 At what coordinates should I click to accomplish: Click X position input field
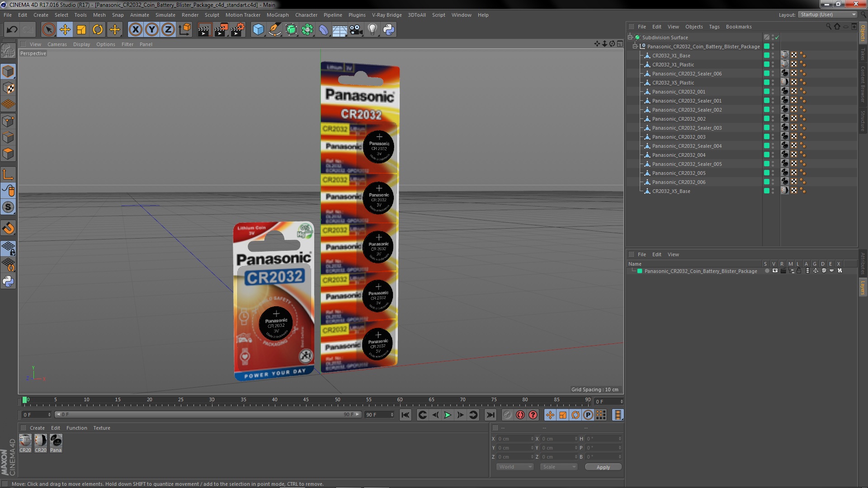click(515, 439)
